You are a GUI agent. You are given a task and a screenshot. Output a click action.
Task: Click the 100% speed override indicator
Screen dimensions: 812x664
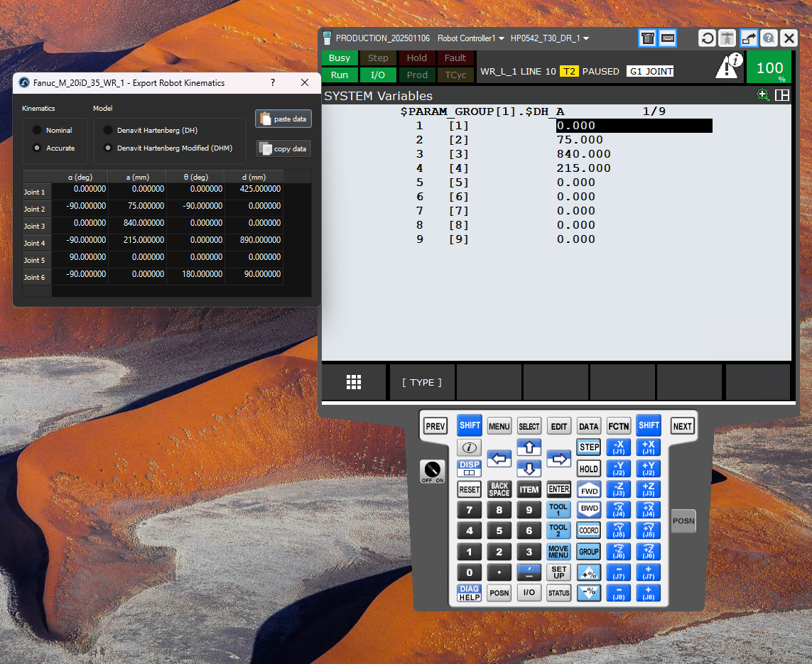[770, 68]
